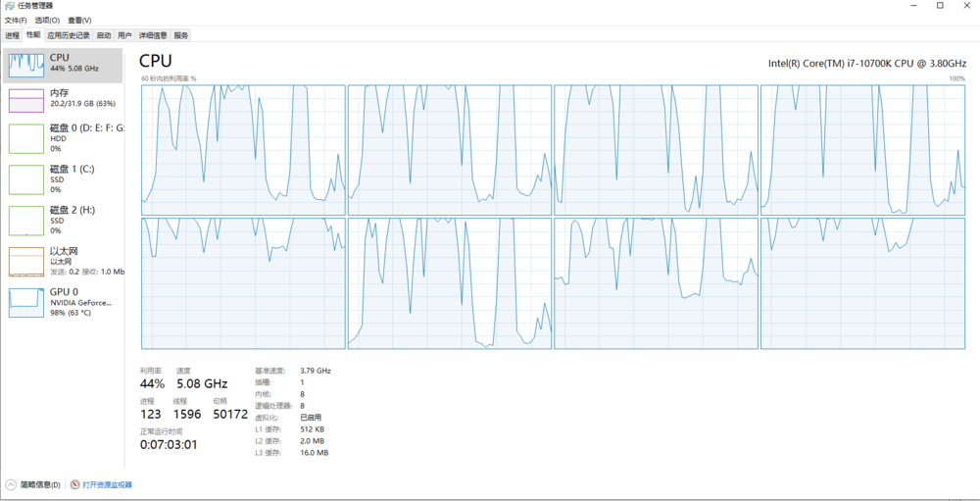980x501 pixels.
Task: Switch to the 进程 tab
Action: pyautogui.click(x=12, y=35)
